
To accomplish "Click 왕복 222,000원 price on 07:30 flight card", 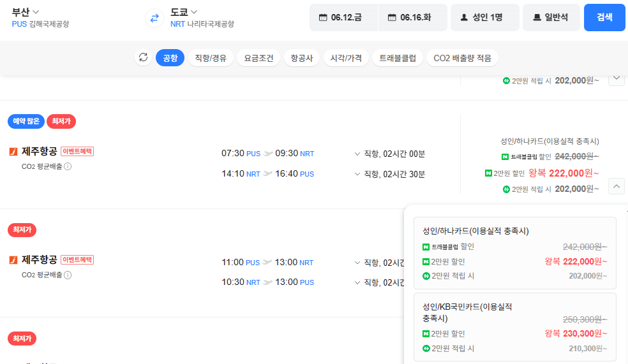I will click(x=564, y=173).
